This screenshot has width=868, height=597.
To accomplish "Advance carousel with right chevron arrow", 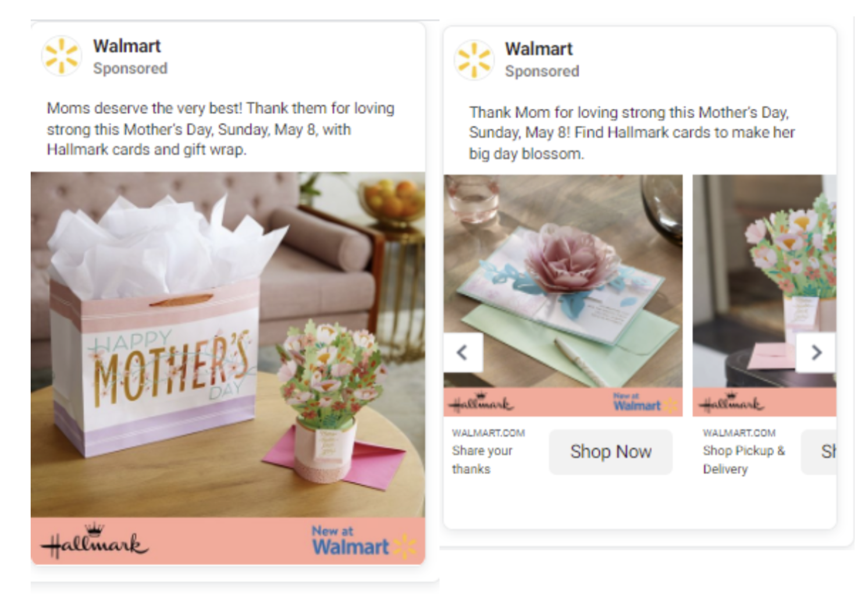I will (816, 352).
